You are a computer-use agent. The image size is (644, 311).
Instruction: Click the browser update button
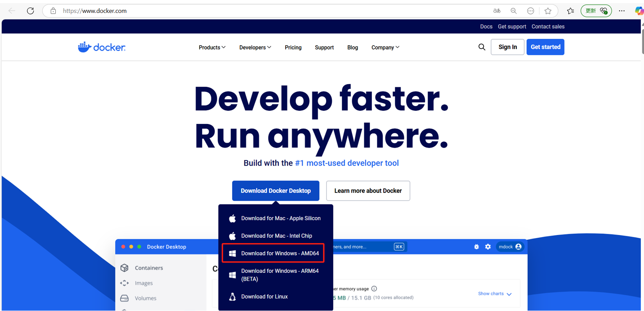point(596,11)
